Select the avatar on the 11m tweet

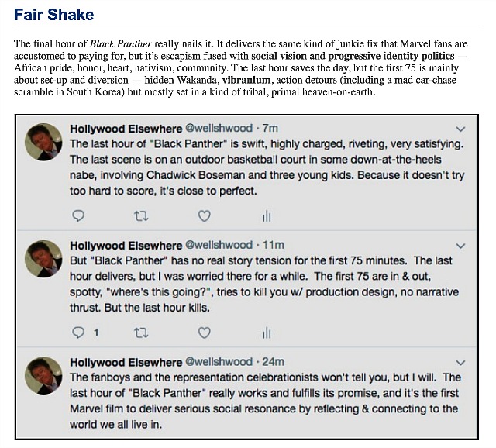click(43, 259)
